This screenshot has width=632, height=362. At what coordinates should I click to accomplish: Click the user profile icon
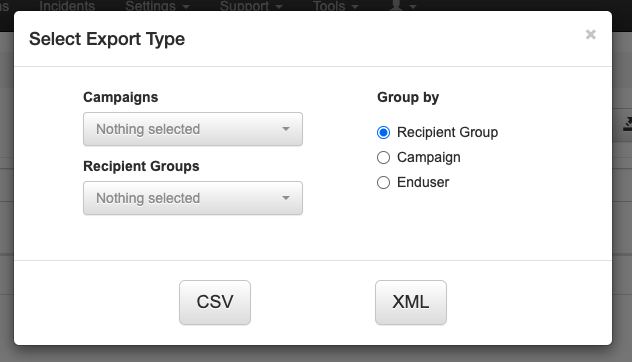(x=396, y=5)
